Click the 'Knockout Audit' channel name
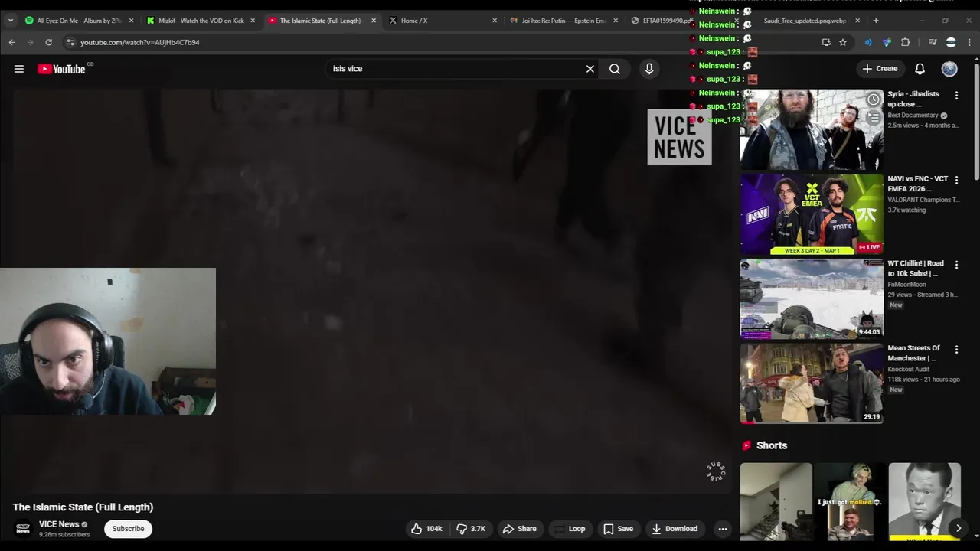Screen dimensions: 980x551 point(909,370)
